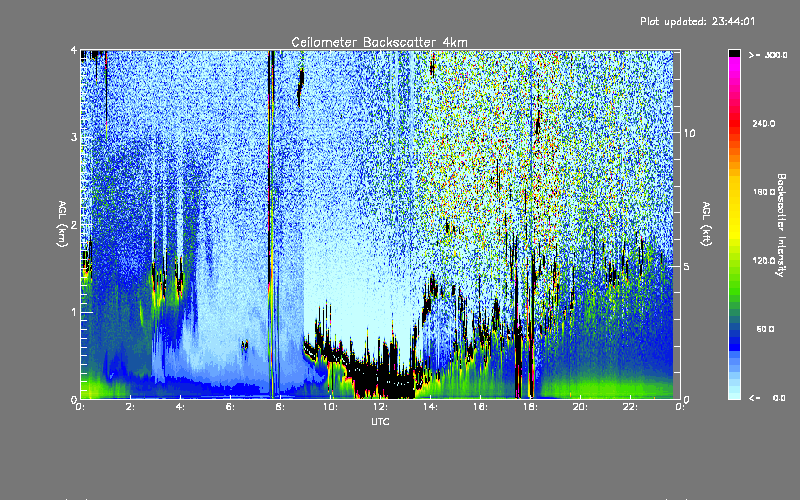
Task: Click the "12:" UTC tick label
Action: (x=380, y=407)
